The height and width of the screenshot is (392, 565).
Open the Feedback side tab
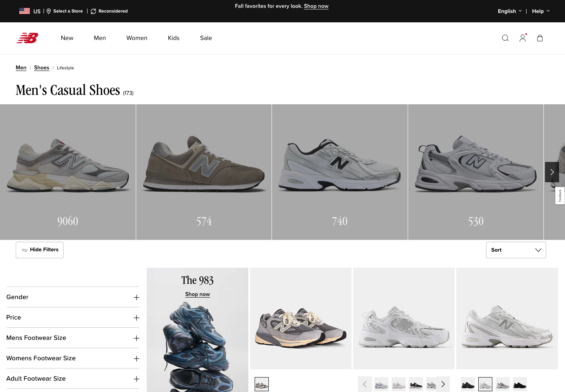click(x=560, y=196)
